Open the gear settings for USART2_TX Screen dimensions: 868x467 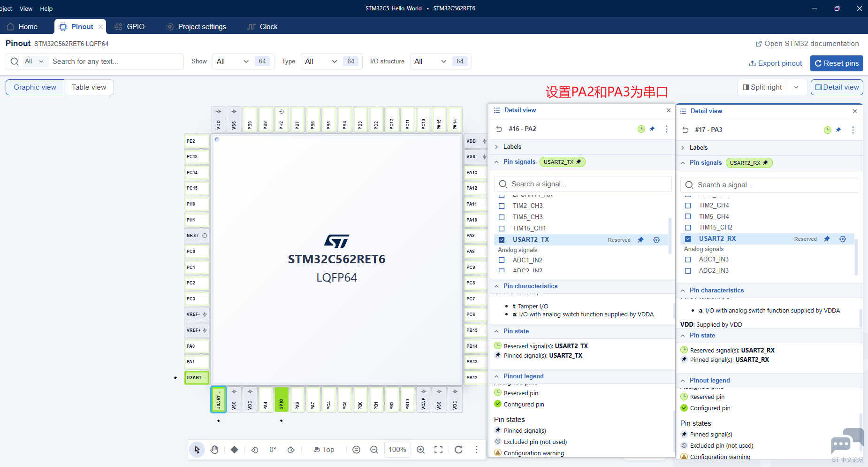[656, 239]
